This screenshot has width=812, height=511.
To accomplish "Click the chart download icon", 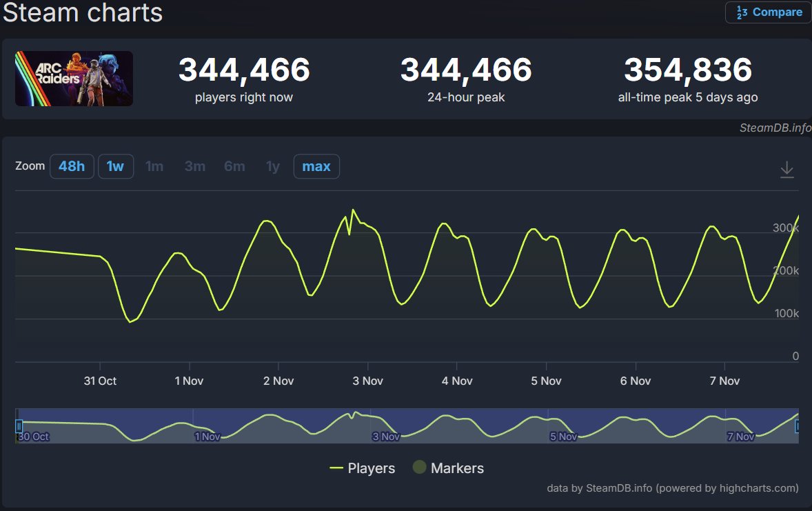I will 786,169.
